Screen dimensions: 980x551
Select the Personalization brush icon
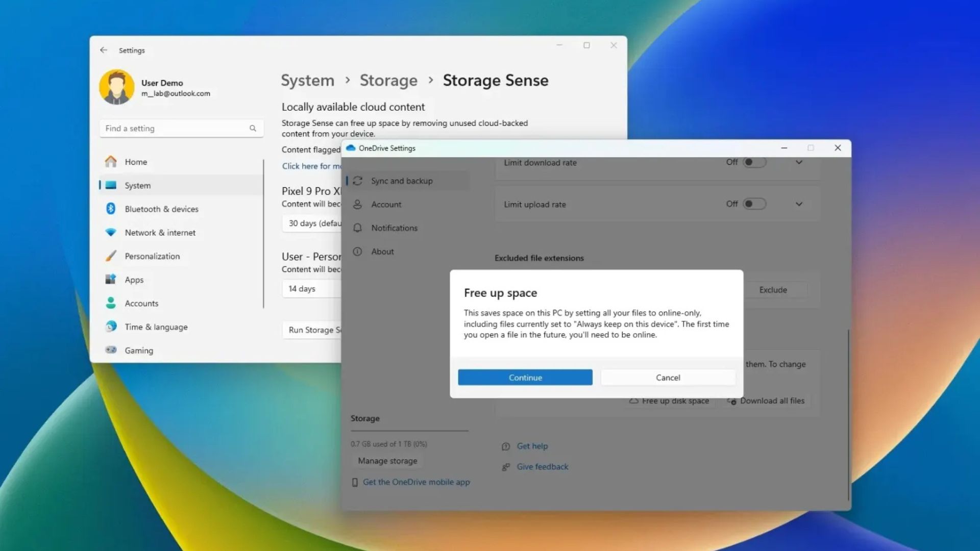click(x=111, y=256)
